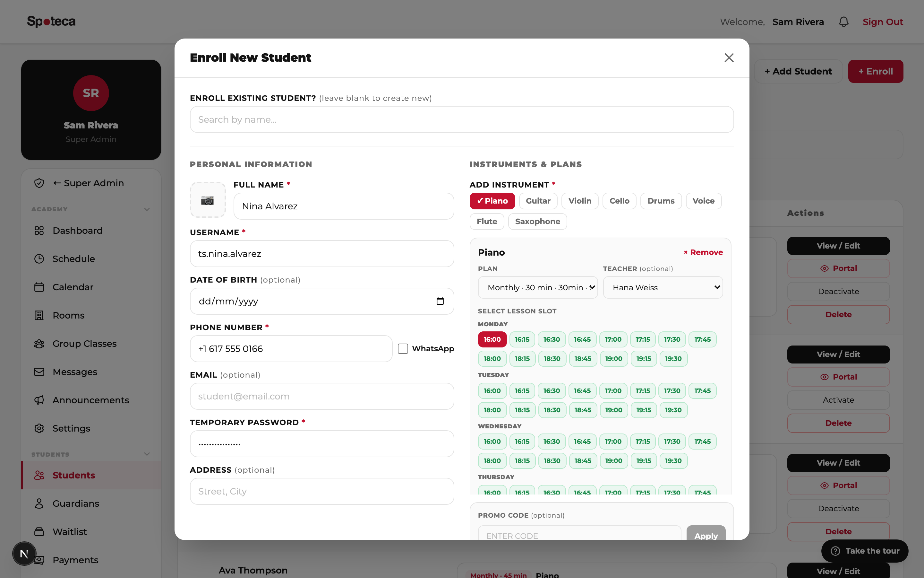Click the Schedule clock icon

click(x=39, y=259)
